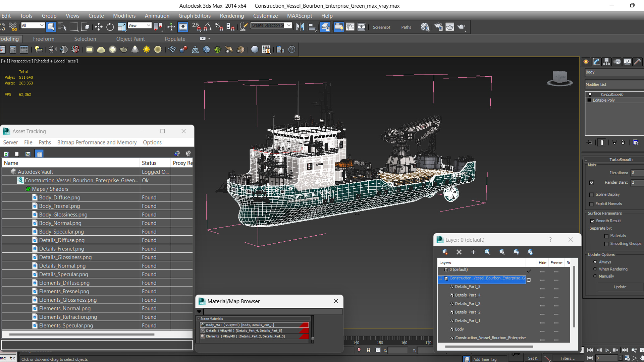Open the Utilities hammer panel tab
Image resolution: width=644 pixels, height=362 pixels.
pyautogui.click(x=637, y=62)
